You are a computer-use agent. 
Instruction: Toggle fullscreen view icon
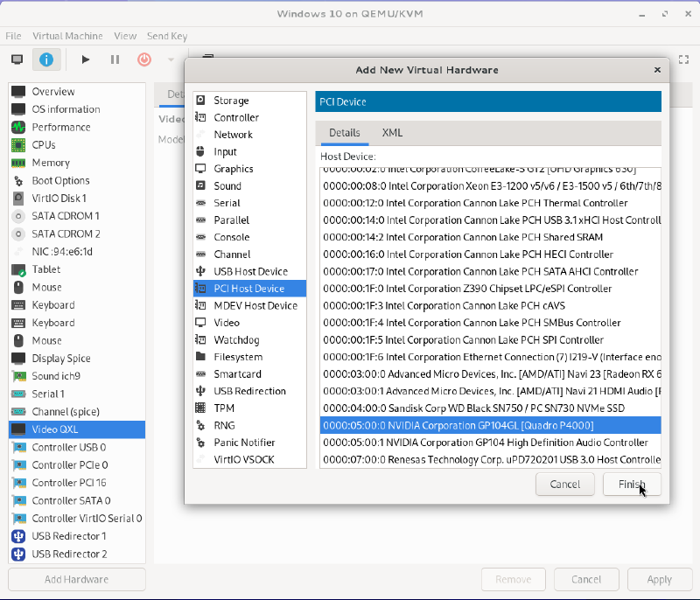683,59
